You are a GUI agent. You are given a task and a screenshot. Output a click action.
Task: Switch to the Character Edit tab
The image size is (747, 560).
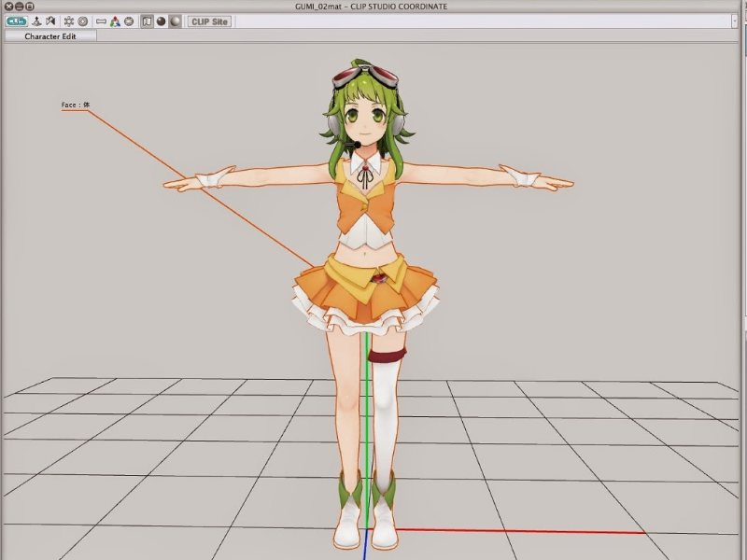coord(52,36)
